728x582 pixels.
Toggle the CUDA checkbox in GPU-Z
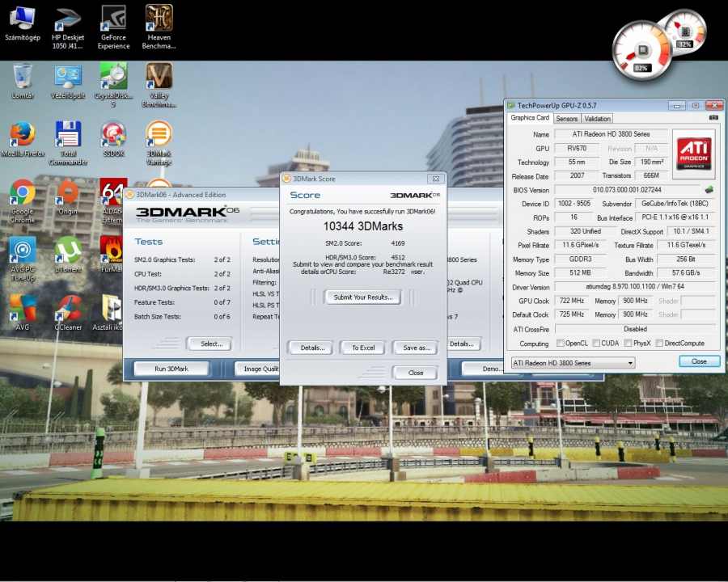coord(595,343)
